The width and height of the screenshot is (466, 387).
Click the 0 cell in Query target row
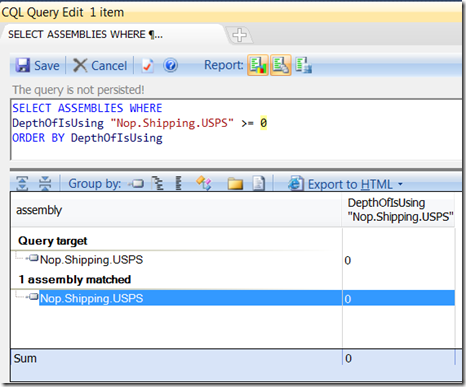tap(348, 260)
